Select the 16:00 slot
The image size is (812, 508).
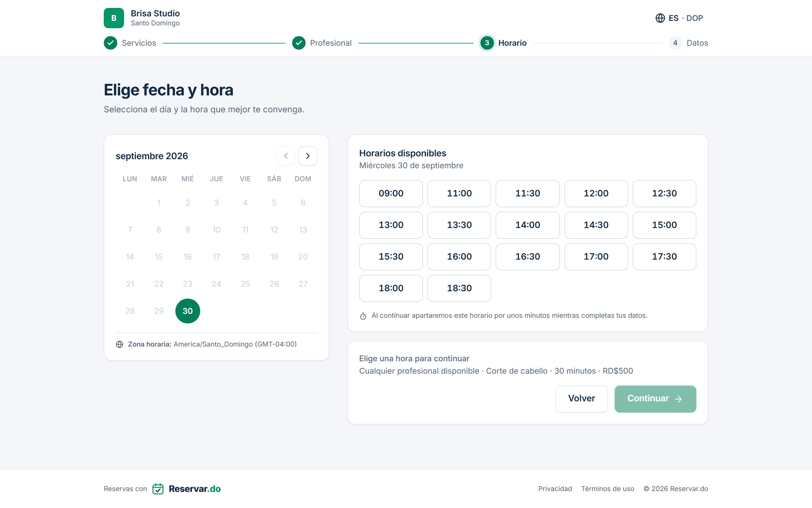click(459, 257)
